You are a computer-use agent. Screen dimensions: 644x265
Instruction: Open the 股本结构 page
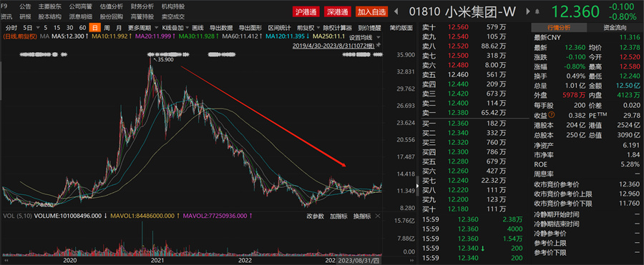[50, 17]
